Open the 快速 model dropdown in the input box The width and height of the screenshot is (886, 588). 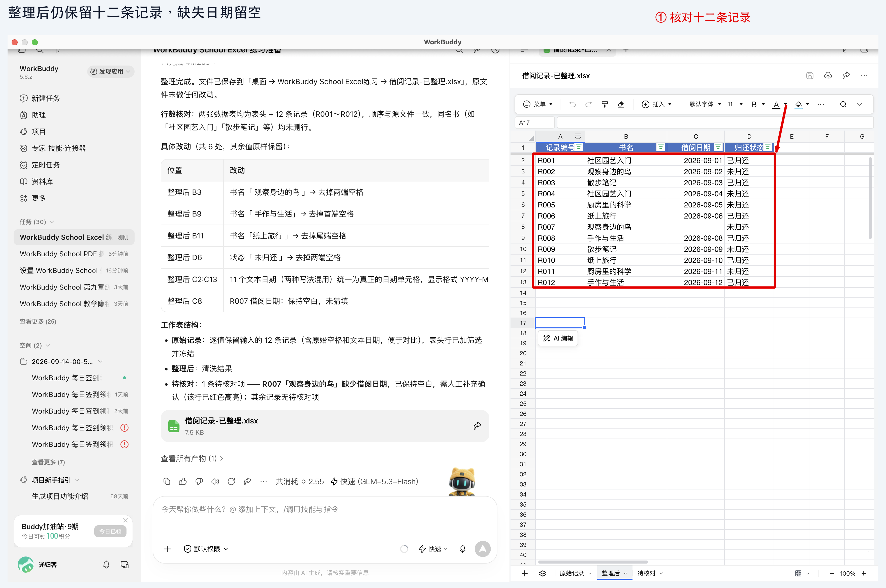point(433,549)
